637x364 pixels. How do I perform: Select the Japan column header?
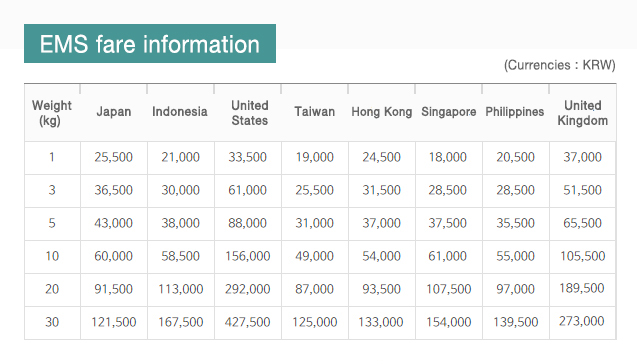[x=114, y=112]
